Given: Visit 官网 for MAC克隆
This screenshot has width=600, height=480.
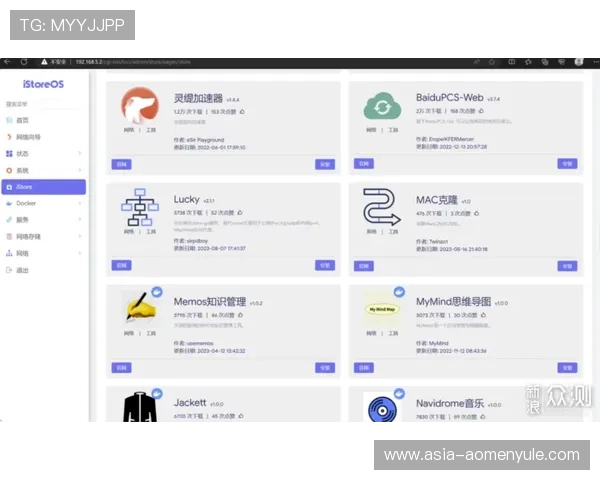Looking at the screenshot, I should pos(364,266).
